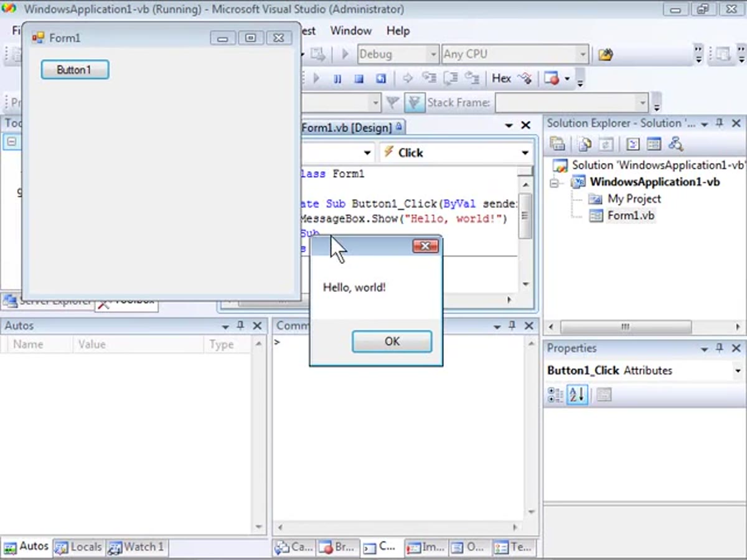This screenshot has height=560, width=747.
Task: Select the WindowsApplication1-vb project node
Action: click(x=655, y=182)
